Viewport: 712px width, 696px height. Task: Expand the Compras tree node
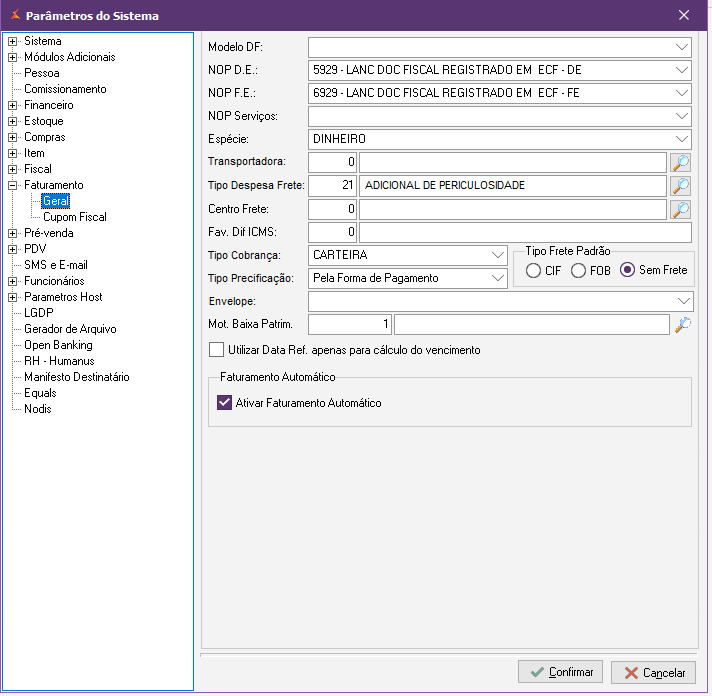tap(12, 137)
